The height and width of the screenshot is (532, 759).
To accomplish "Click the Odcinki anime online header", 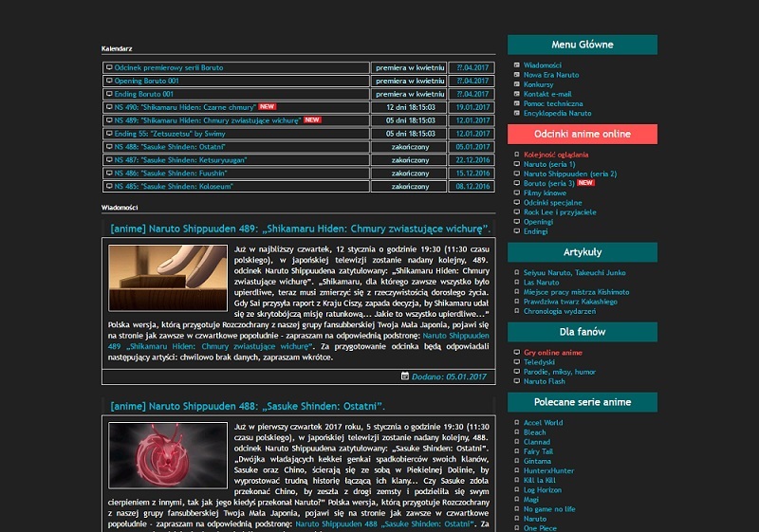I will [583, 134].
